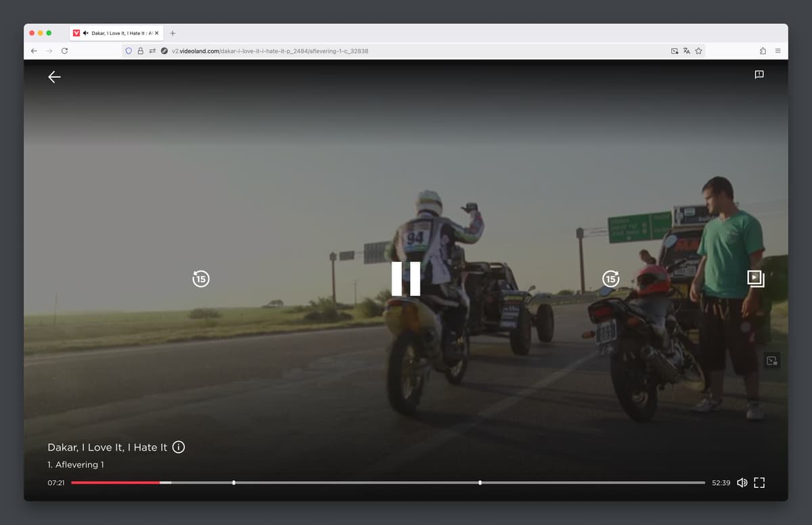Show info for Dakar, I Love It
The width and height of the screenshot is (812, 525).
[179, 447]
